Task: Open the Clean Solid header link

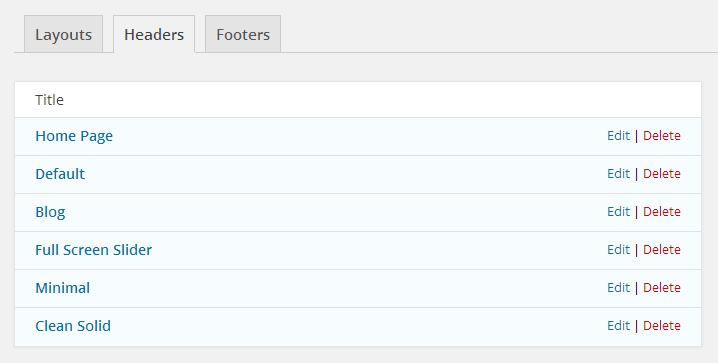Action: coord(73,326)
